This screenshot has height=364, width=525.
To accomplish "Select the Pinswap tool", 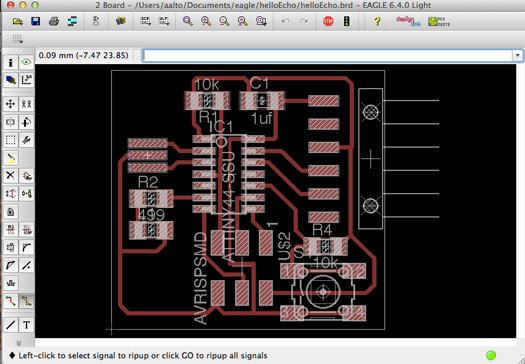I will click(x=10, y=194).
